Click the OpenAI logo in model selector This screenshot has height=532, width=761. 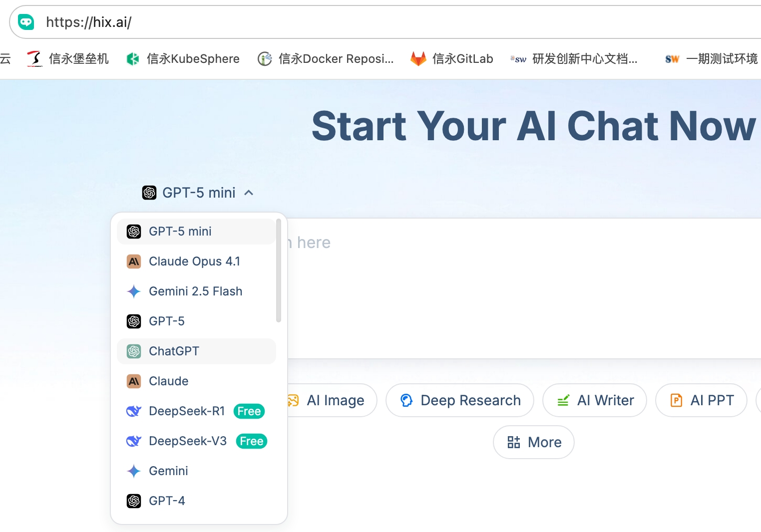pyautogui.click(x=149, y=193)
